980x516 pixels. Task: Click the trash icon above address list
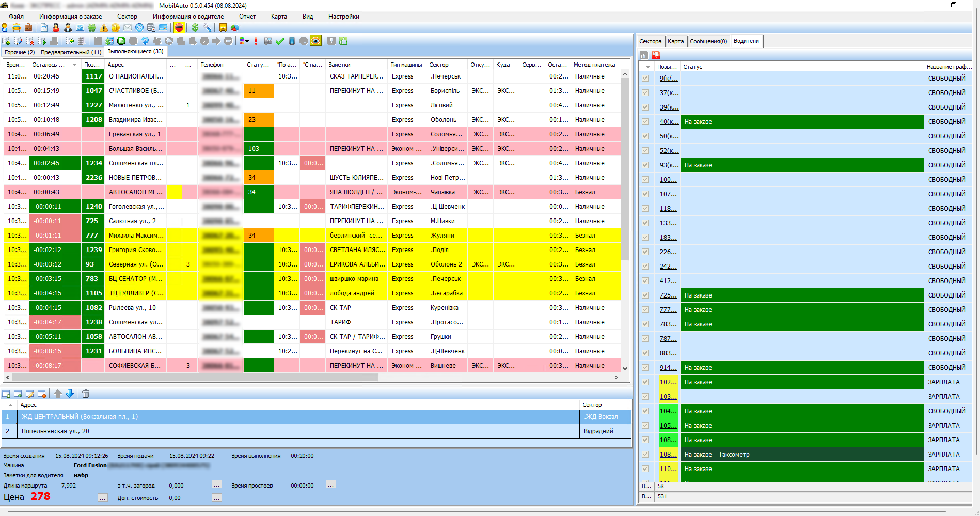click(x=86, y=394)
